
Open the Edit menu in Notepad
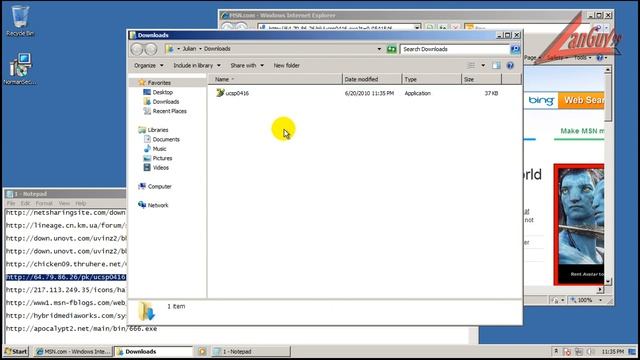(25, 203)
